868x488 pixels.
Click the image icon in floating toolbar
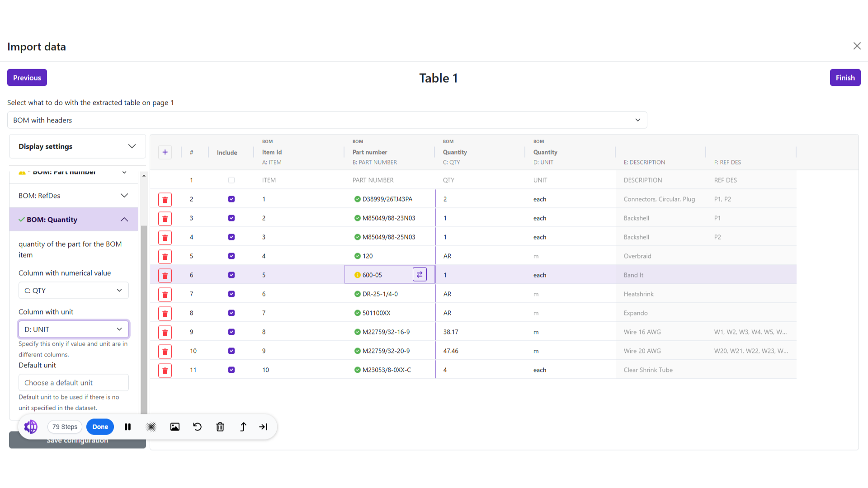(175, 427)
